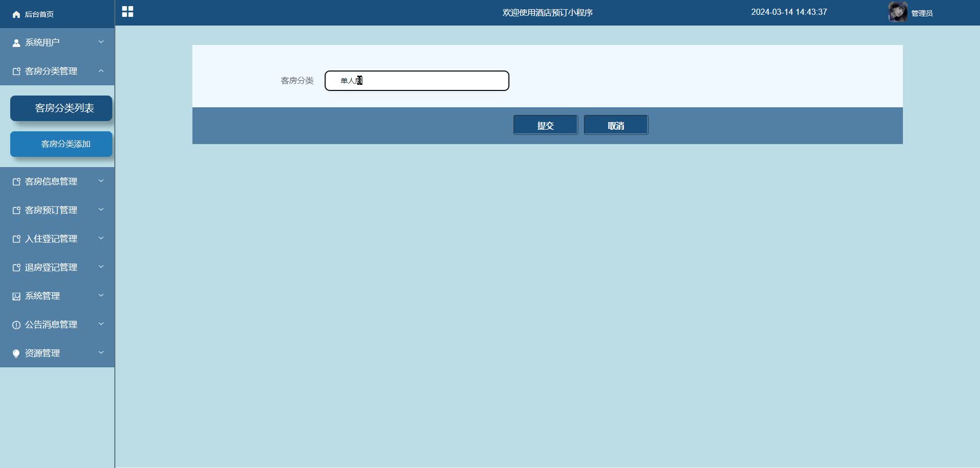
Task: Click the icon beside 客房分类管理
Action: point(16,72)
